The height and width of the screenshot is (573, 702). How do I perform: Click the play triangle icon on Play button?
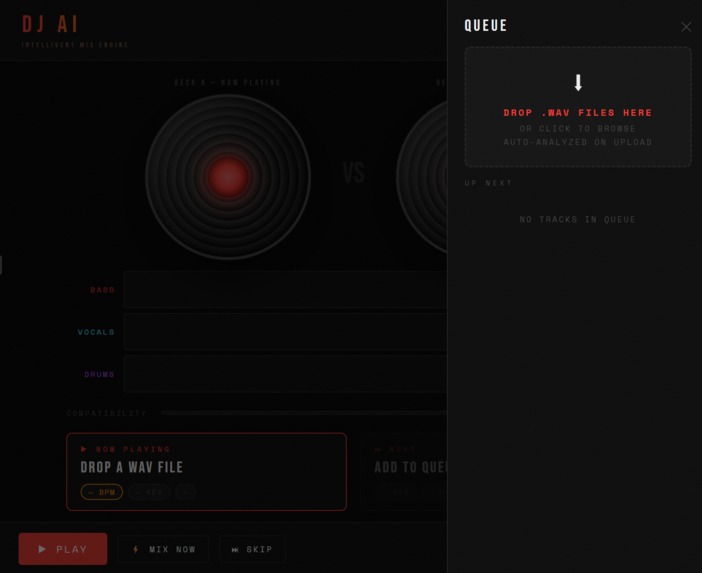coord(42,549)
